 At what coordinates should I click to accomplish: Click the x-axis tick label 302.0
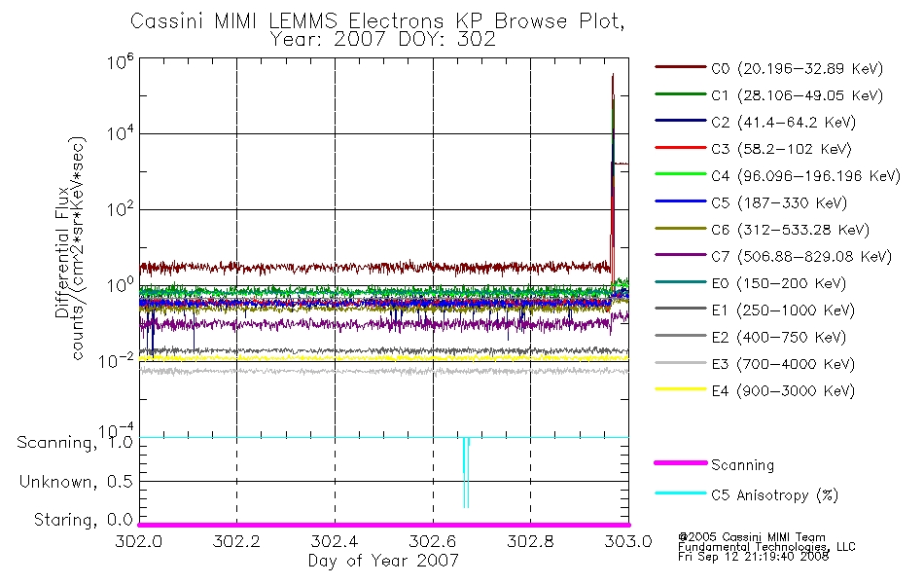[138, 541]
